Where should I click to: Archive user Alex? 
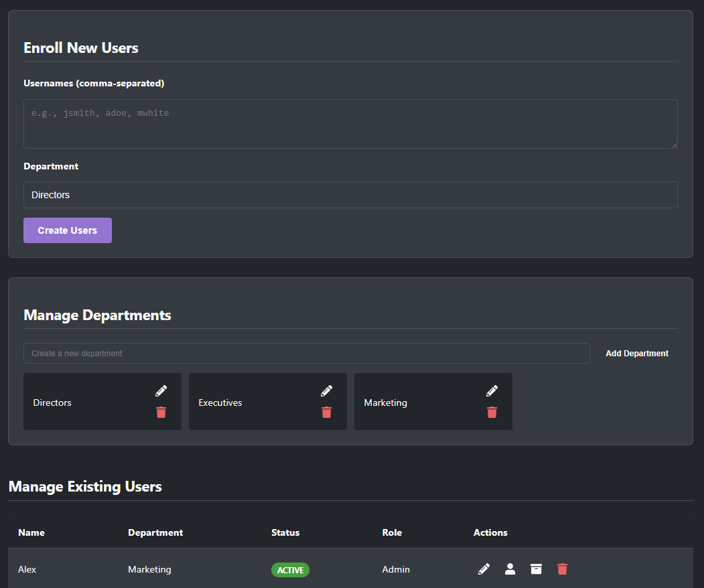click(x=536, y=569)
